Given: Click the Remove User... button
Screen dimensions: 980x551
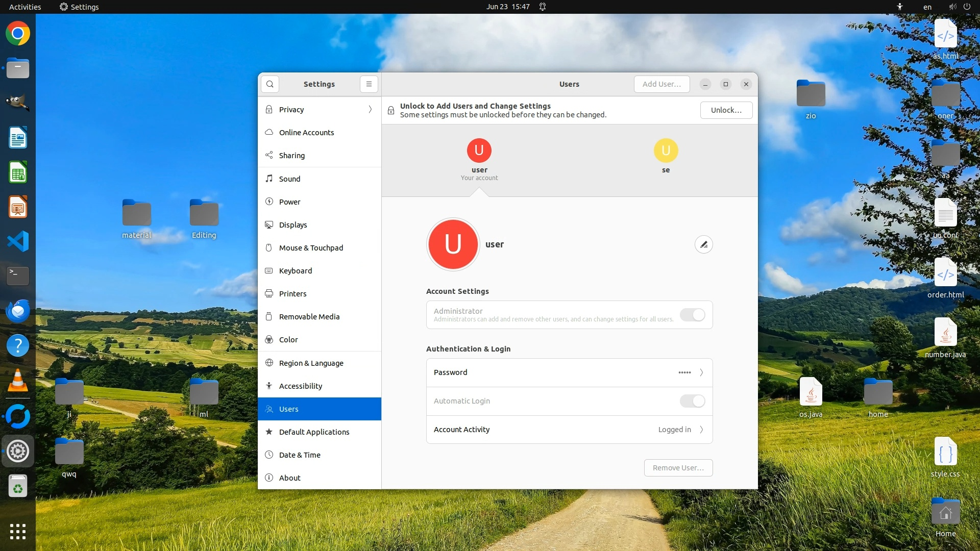Looking at the screenshot, I should point(678,468).
